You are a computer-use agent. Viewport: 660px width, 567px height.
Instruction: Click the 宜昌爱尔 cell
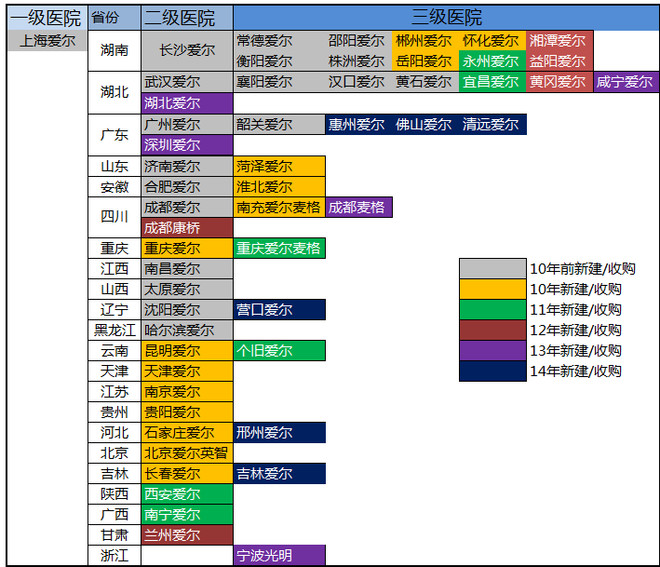[491, 82]
